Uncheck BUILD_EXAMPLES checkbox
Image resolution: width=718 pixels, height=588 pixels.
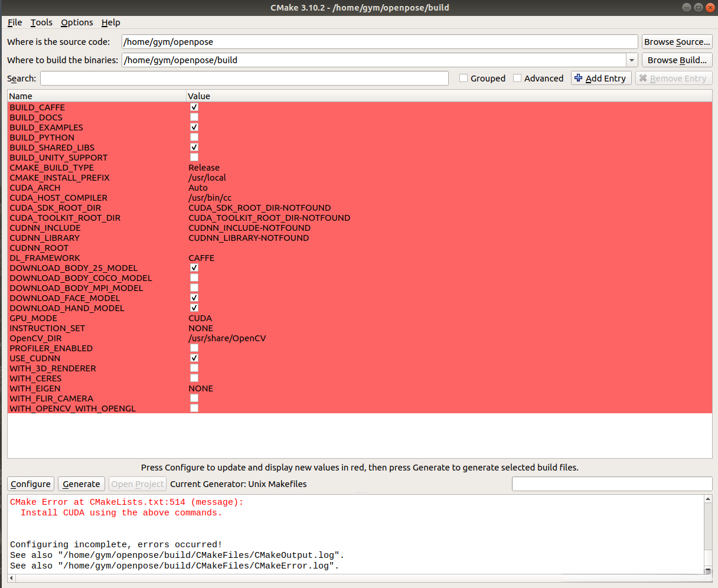tap(194, 128)
